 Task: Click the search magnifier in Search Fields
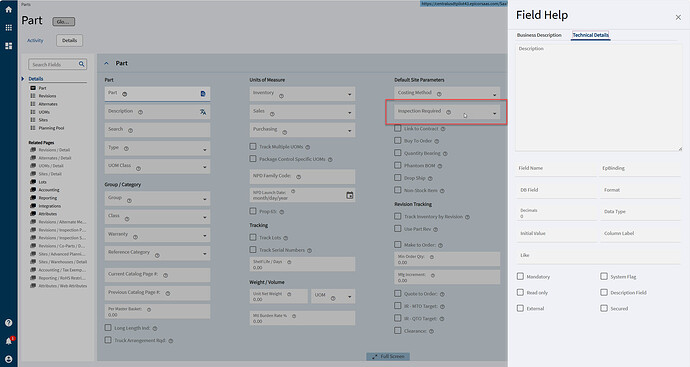pyautogui.click(x=81, y=64)
